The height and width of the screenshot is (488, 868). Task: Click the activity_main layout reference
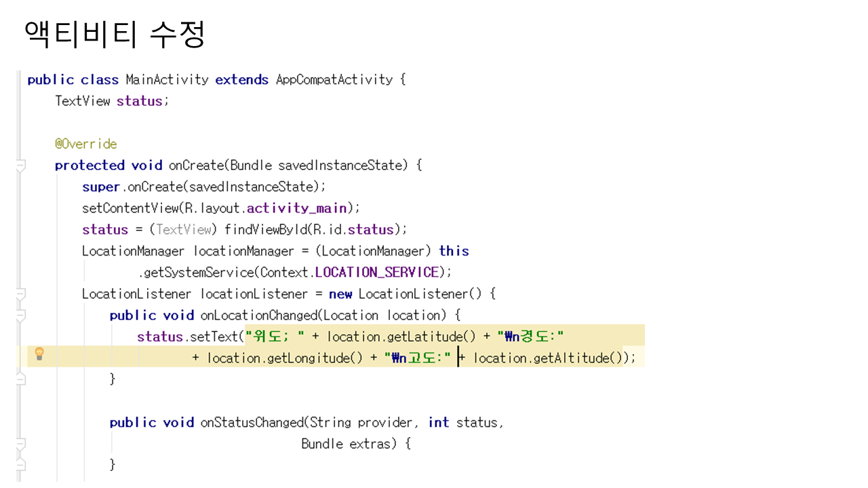tap(297, 208)
